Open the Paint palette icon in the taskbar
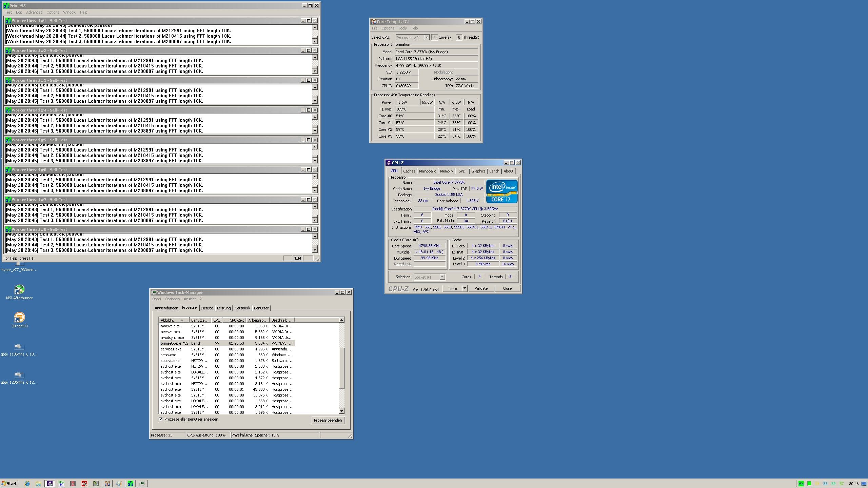This screenshot has width=868, height=488. click(x=119, y=484)
